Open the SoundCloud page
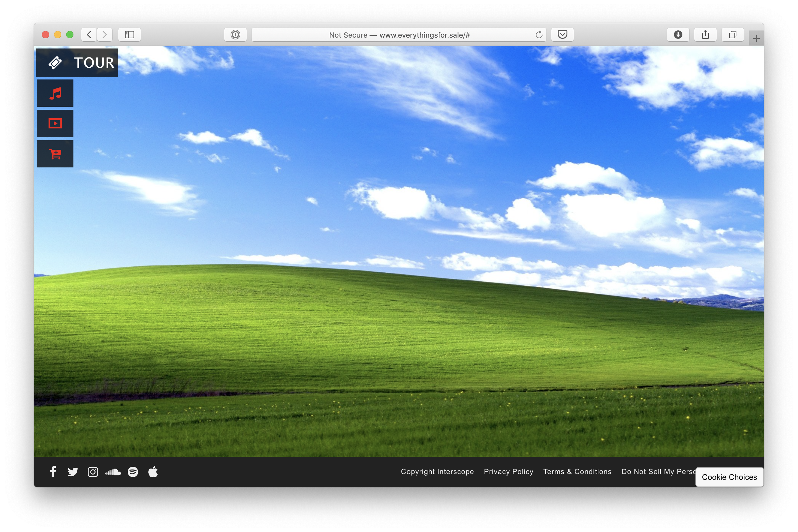The height and width of the screenshot is (532, 798). point(113,472)
